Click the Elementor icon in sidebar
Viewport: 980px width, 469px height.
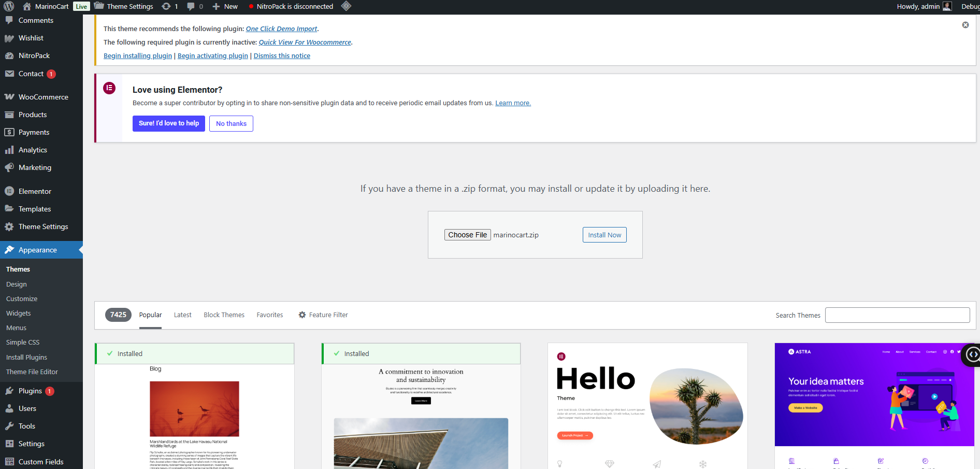click(9, 191)
